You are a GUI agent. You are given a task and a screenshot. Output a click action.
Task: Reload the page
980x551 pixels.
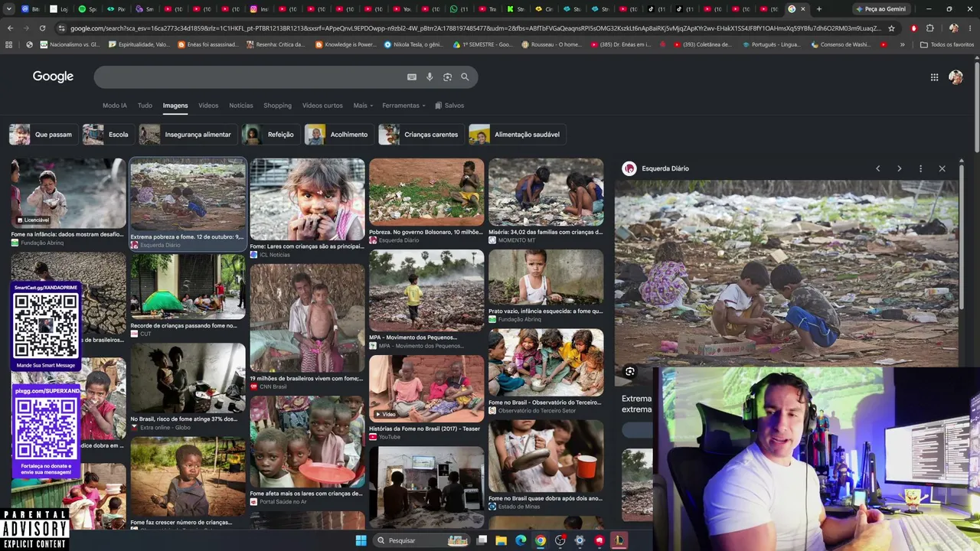(42, 28)
